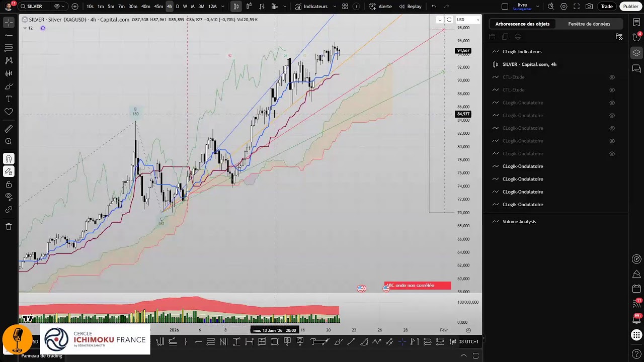Viewport: 644px width, 362px height.
Task: Open the heart favorites icons tool
Action: point(9,112)
